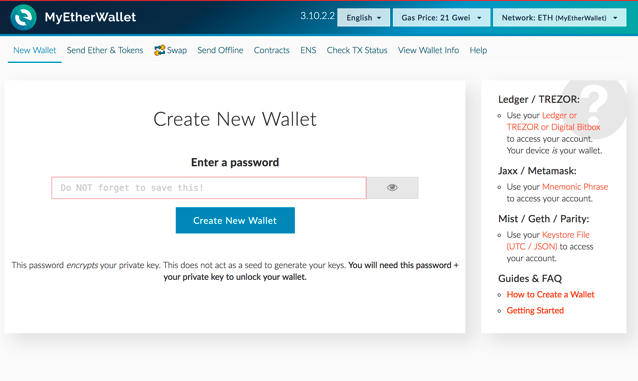This screenshot has height=381, width=638.
Task: Open the Getting Started link
Action: pos(535,311)
